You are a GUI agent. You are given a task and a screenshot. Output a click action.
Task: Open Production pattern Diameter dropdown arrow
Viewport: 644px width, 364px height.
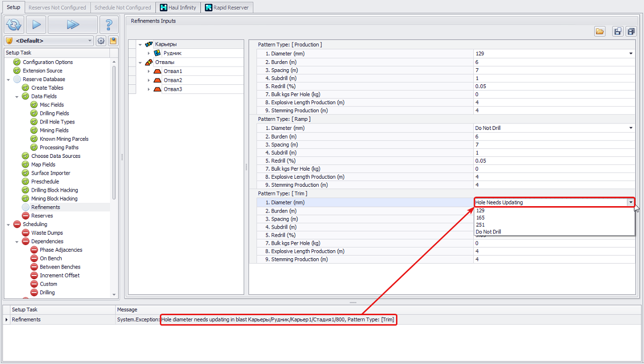pyautogui.click(x=631, y=54)
